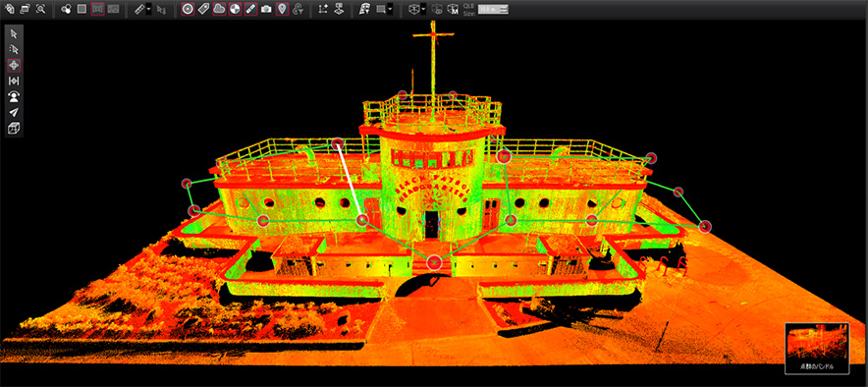
Task: Toggle the checkered target circle icon
Action: click(235, 9)
